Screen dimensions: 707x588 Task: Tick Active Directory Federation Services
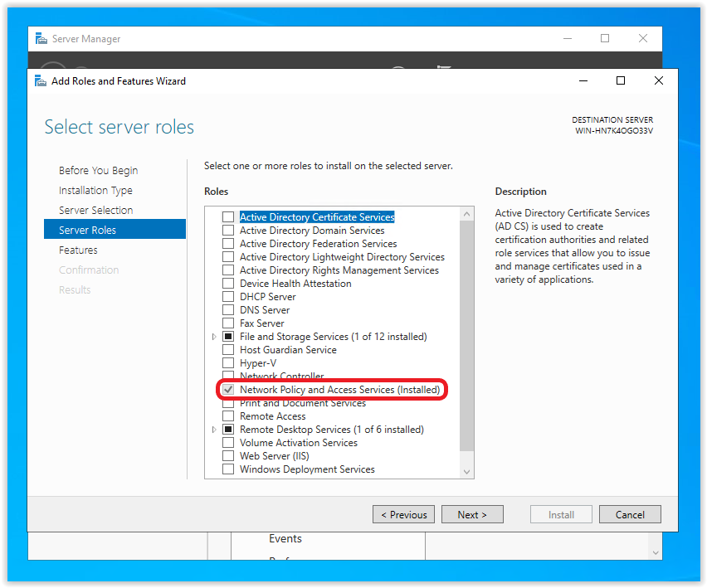click(228, 244)
